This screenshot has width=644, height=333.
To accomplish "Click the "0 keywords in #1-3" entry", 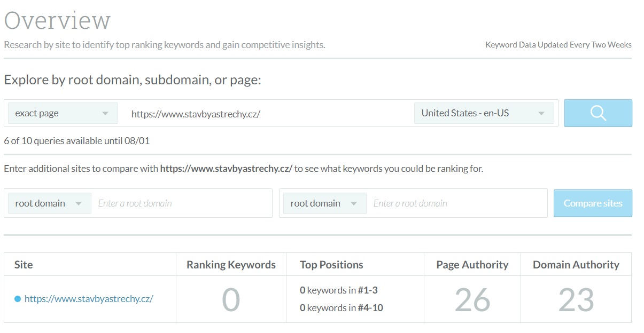I will (x=339, y=290).
